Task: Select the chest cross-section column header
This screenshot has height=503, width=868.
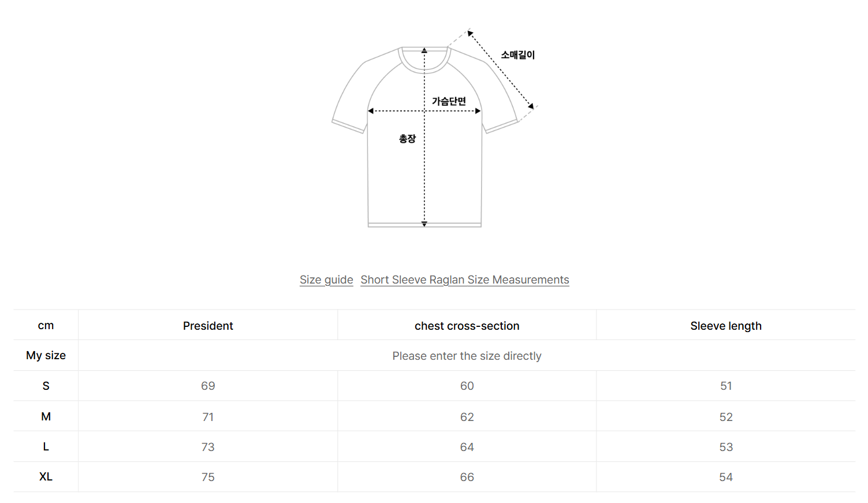Action: [x=467, y=326]
